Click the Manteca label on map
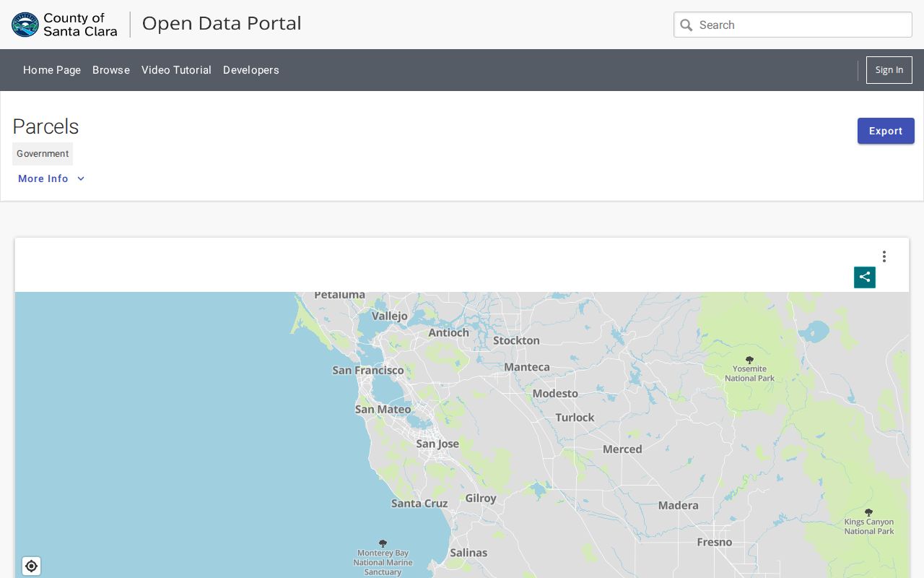The width and height of the screenshot is (924, 578). pos(527,367)
